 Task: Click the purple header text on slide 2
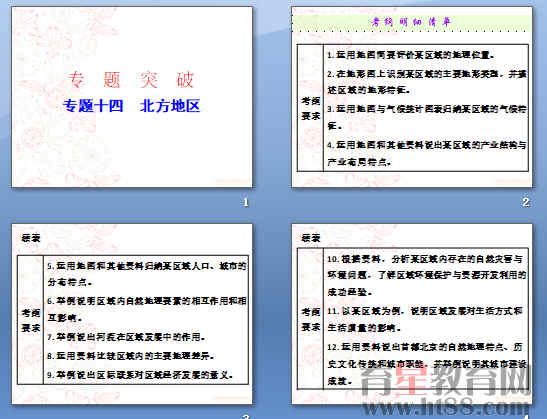(411, 22)
